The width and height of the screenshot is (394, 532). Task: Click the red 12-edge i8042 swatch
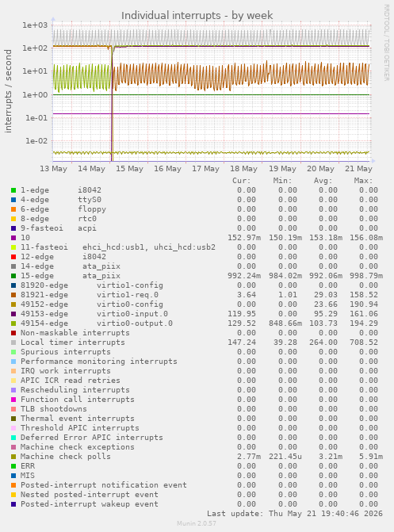[x=13, y=257]
